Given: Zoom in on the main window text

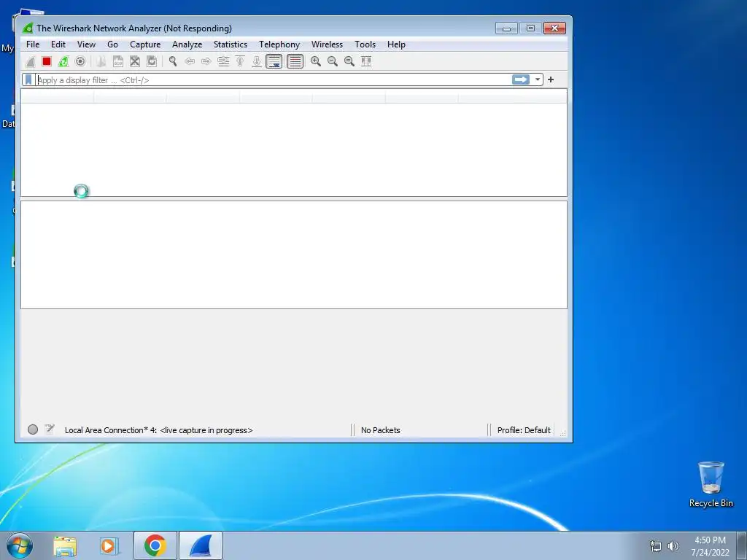Looking at the screenshot, I should pos(315,61).
